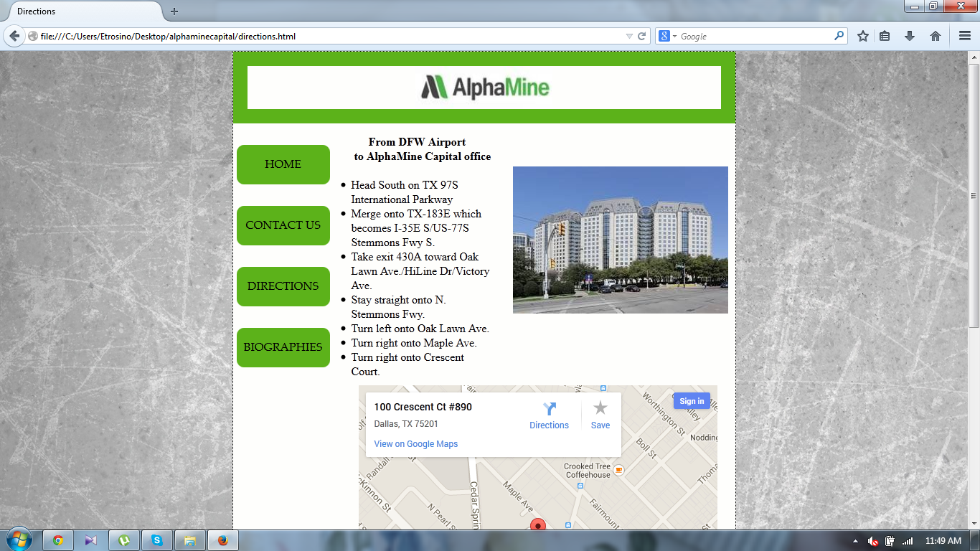Viewport: 980px width, 551px height.
Task: Open a new tab with the plus button
Action: tap(174, 11)
